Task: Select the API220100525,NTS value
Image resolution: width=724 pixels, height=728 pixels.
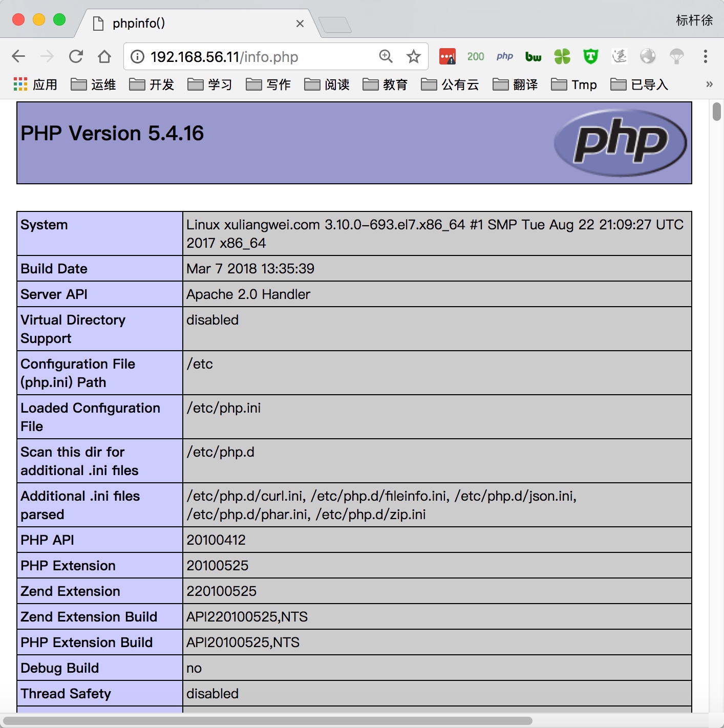Action: pyautogui.click(x=247, y=617)
